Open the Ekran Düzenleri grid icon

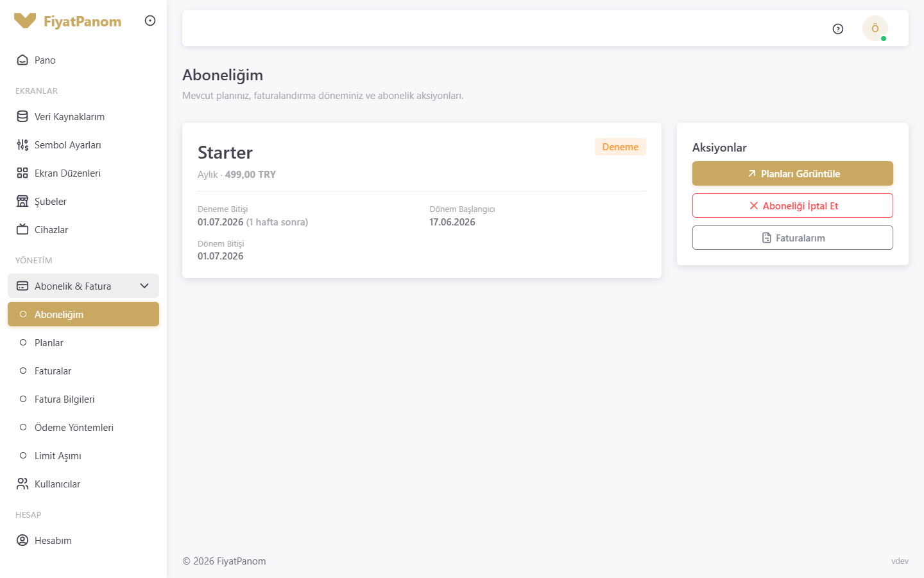tap(22, 173)
